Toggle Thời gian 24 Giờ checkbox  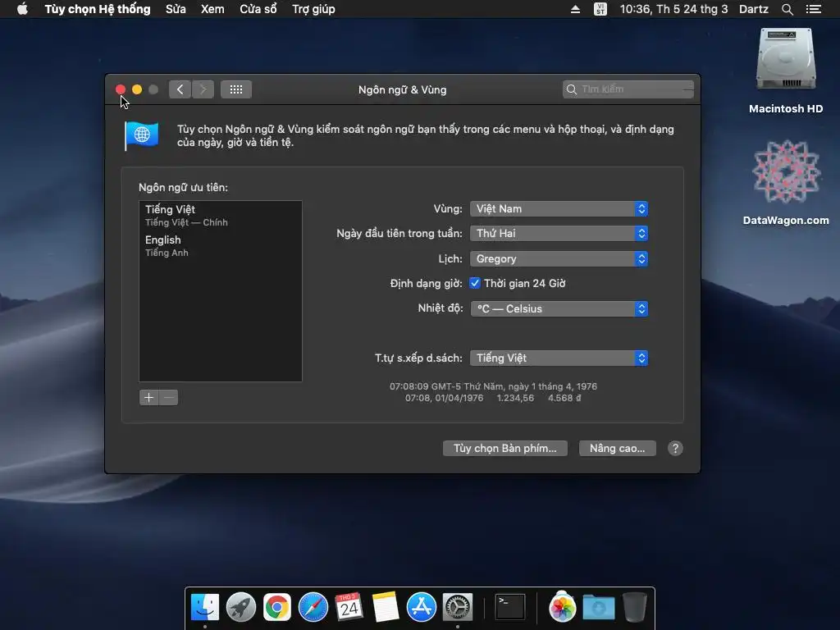tap(475, 283)
